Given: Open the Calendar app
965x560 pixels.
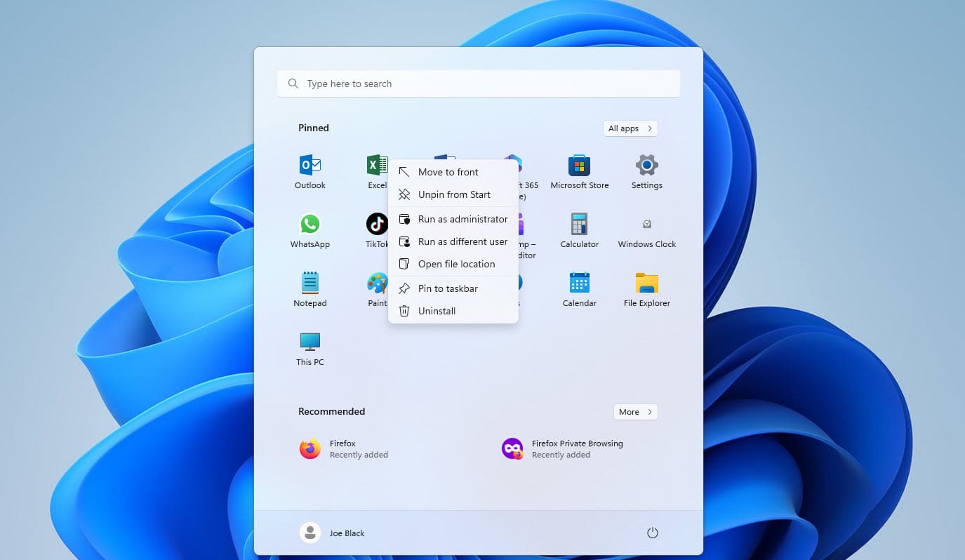Looking at the screenshot, I should tap(580, 290).
